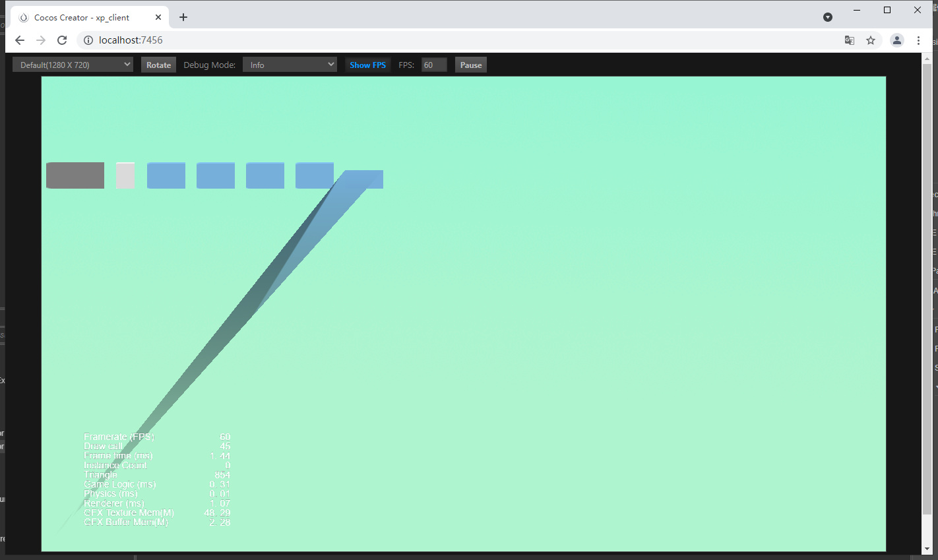Open the Debug Mode Info dropdown
The image size is (938, 560).
290,65
